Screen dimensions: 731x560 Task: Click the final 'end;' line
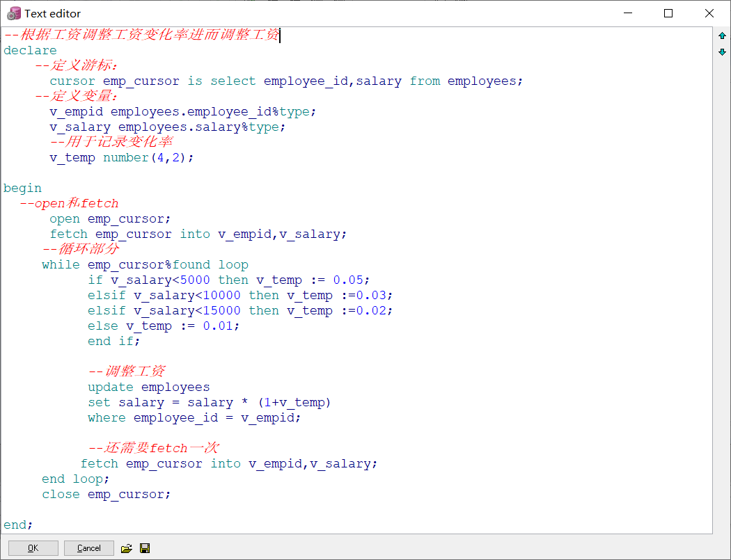(18, 525)
